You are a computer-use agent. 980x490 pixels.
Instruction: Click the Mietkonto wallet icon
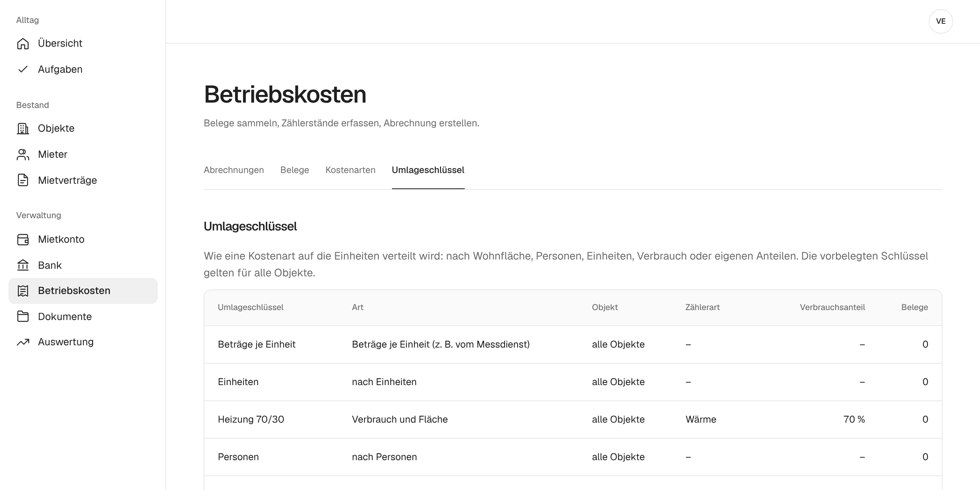23,240
